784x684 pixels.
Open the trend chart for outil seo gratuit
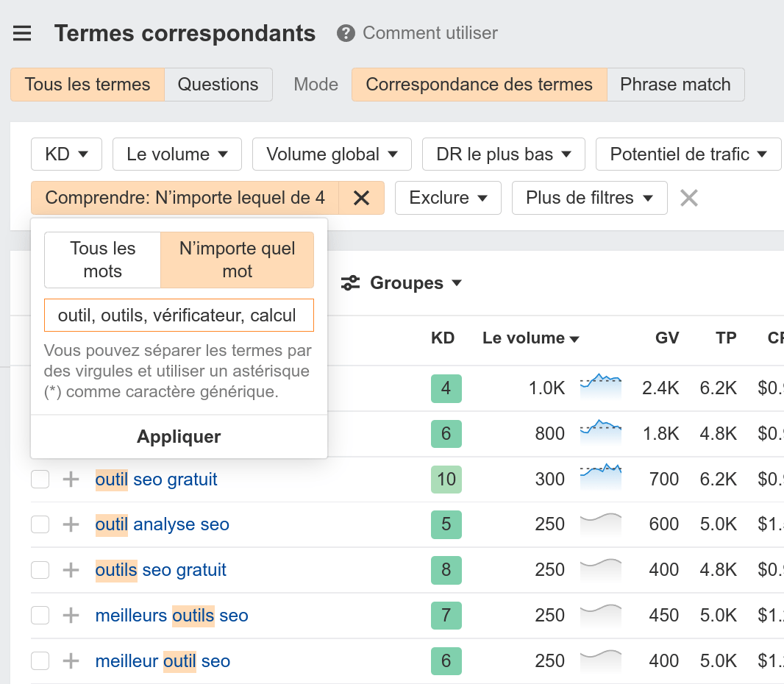pos(600,478)
